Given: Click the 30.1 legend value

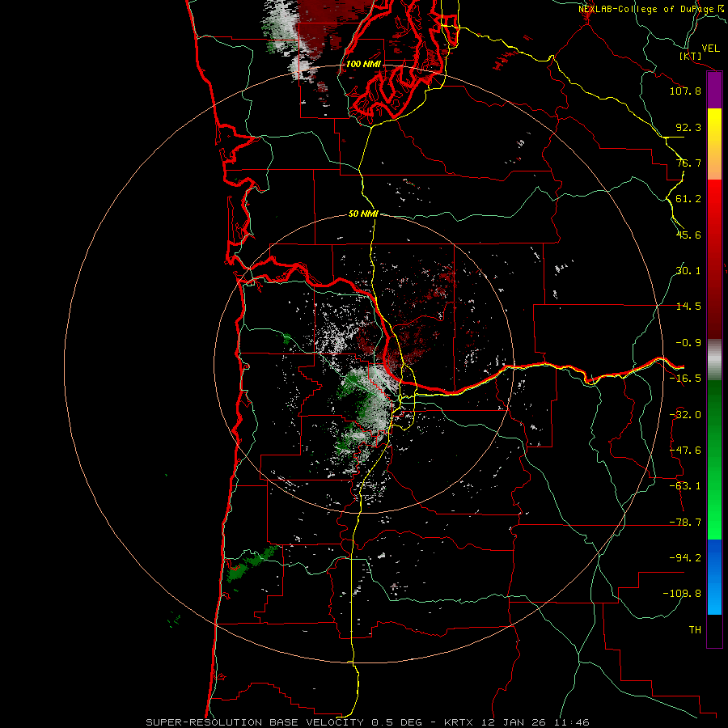Looking at the screenshot, I should point(688,271).
